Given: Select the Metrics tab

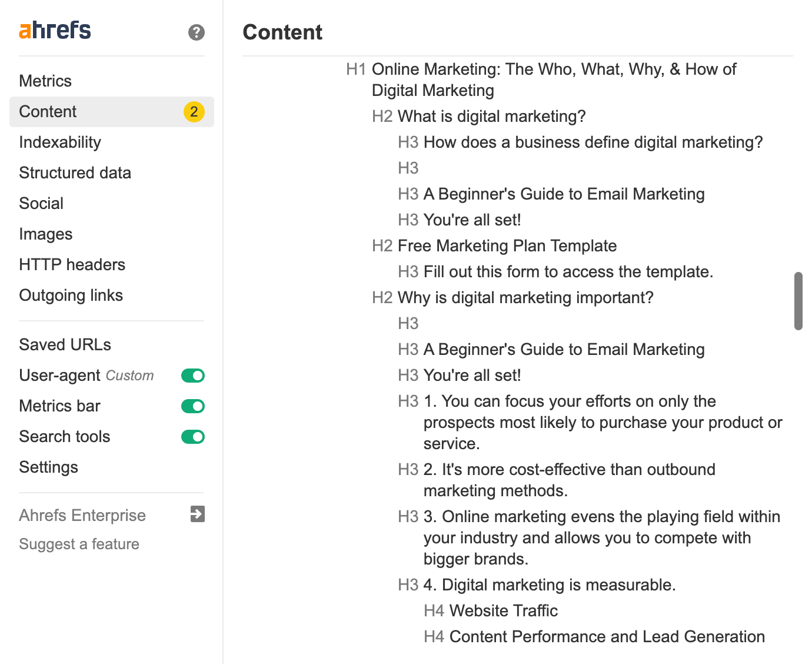Looking at the screenshot, I should (45, 81).
